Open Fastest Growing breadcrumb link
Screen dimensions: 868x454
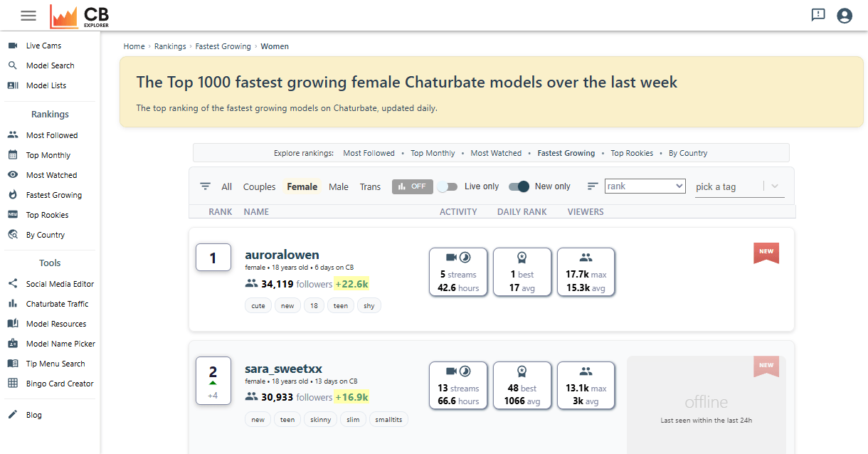click(223, 46)
